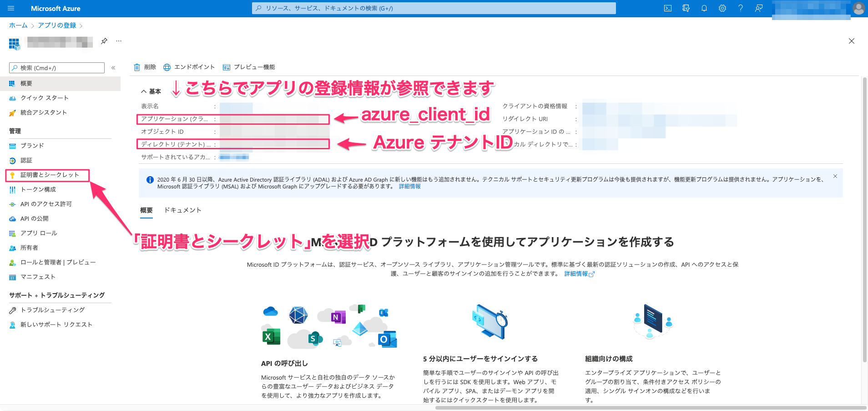868x411 pixels.
Task: Open the directory and subscription filter icon
Action: coord(686,8)
